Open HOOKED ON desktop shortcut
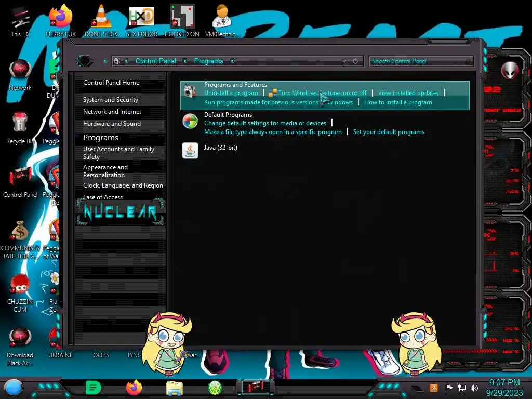 [x=182, y=20]
